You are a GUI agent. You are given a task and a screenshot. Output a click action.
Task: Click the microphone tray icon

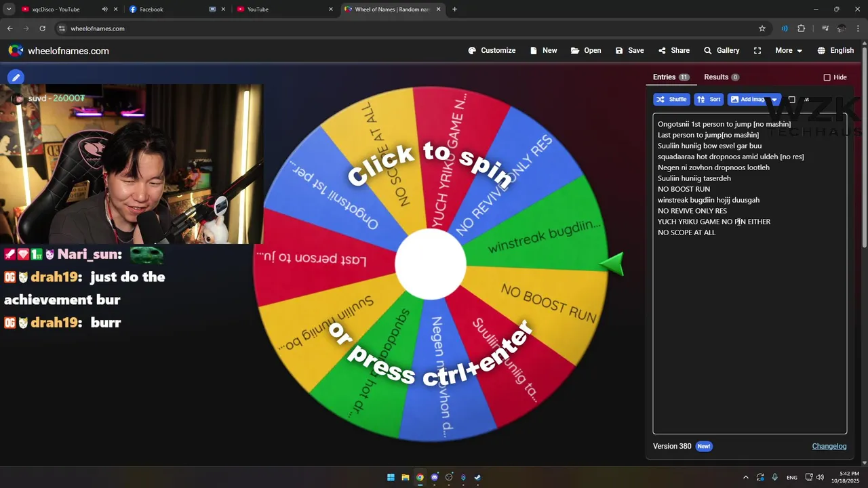[x=775, y=477]
